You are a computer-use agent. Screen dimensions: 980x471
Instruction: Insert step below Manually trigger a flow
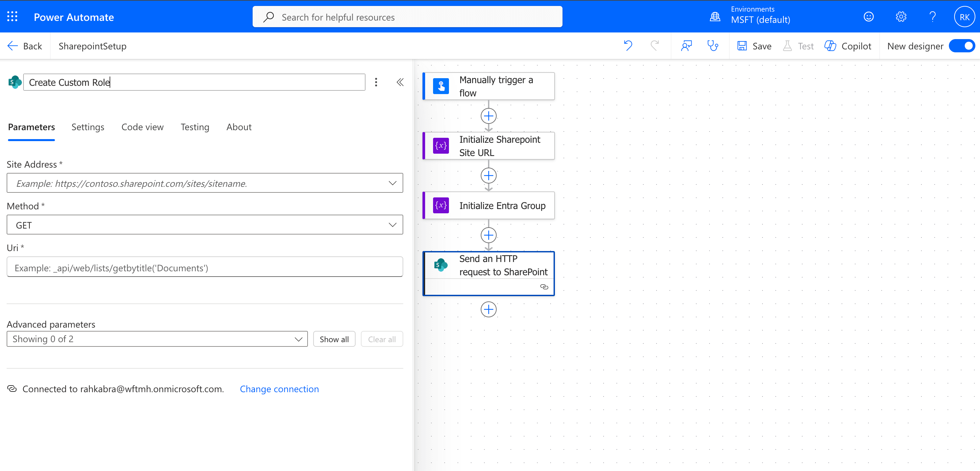pos(488,116)
